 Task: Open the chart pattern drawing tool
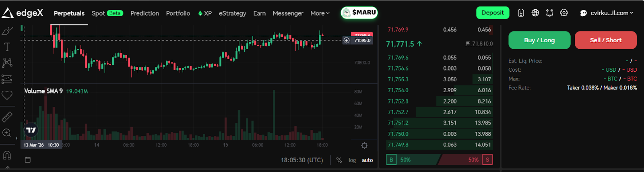[x=7, y=63]
